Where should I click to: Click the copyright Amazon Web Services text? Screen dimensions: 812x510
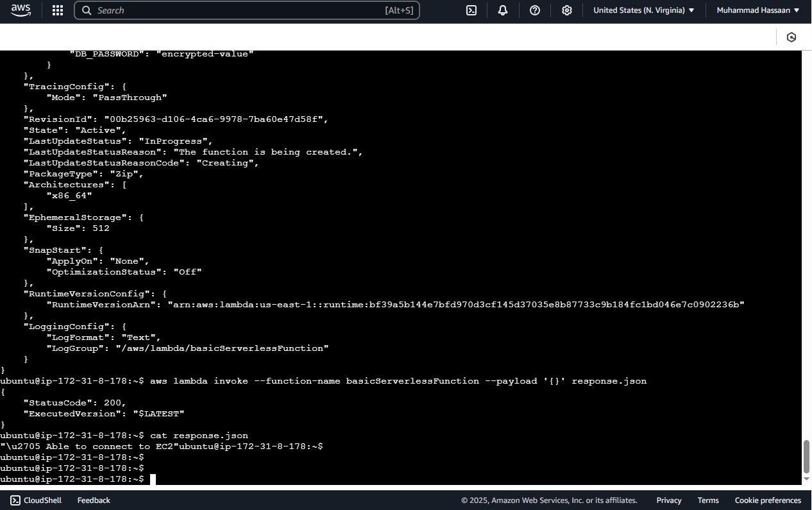click(x=549, y=500)
